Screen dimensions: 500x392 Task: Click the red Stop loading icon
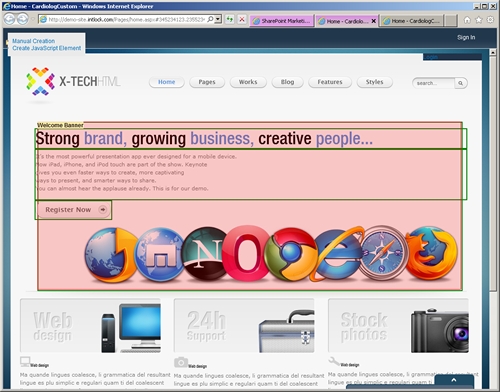point(242,19)
